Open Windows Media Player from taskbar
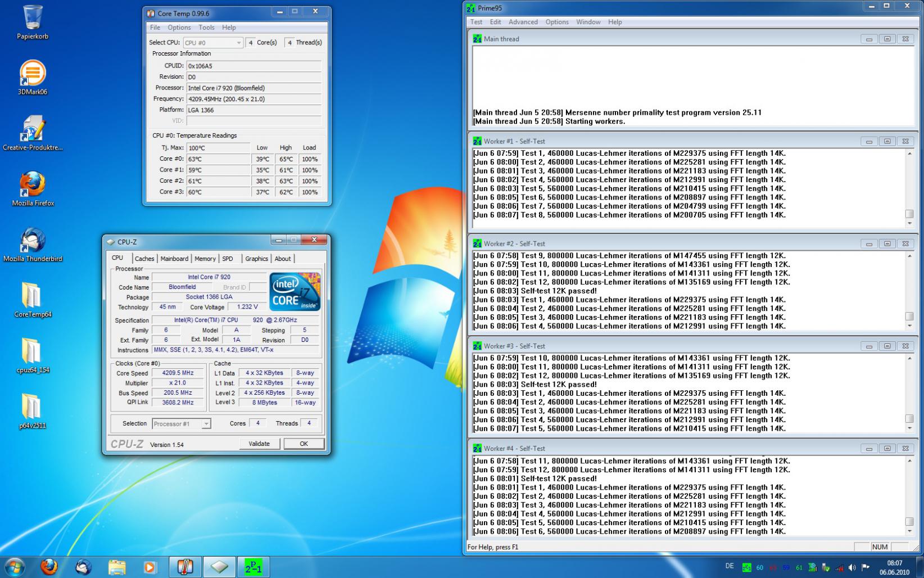 (150, 567)
